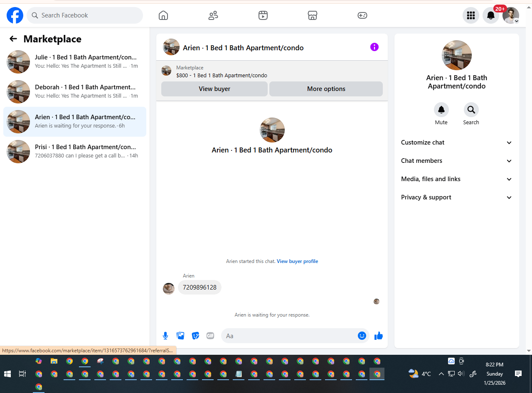
Task: Open the Windows Action Center icon
Action: pyautogui.click(x=518, y=374)
